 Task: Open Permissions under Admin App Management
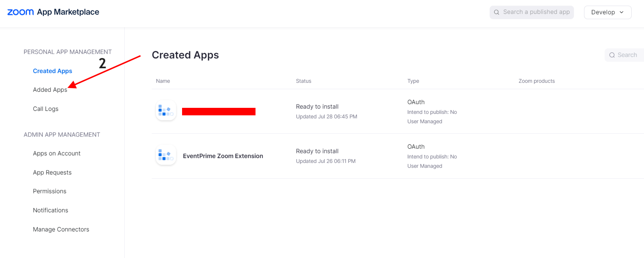(49, 191)
